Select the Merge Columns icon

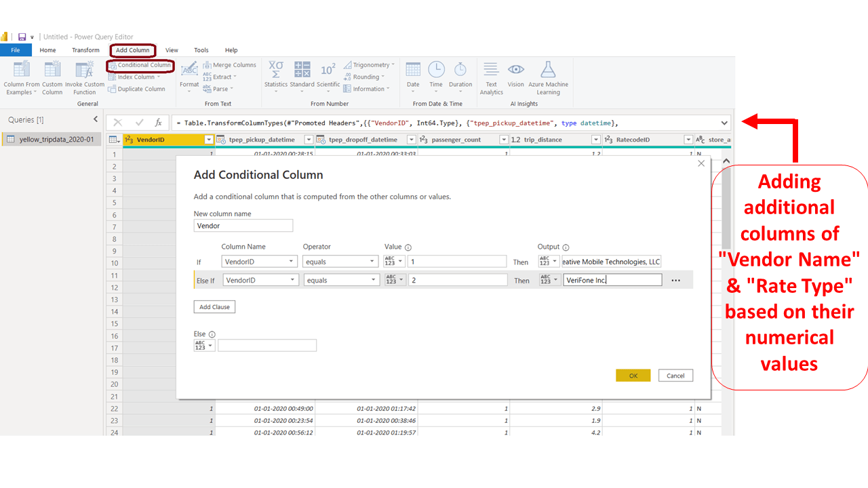[230, 64]
